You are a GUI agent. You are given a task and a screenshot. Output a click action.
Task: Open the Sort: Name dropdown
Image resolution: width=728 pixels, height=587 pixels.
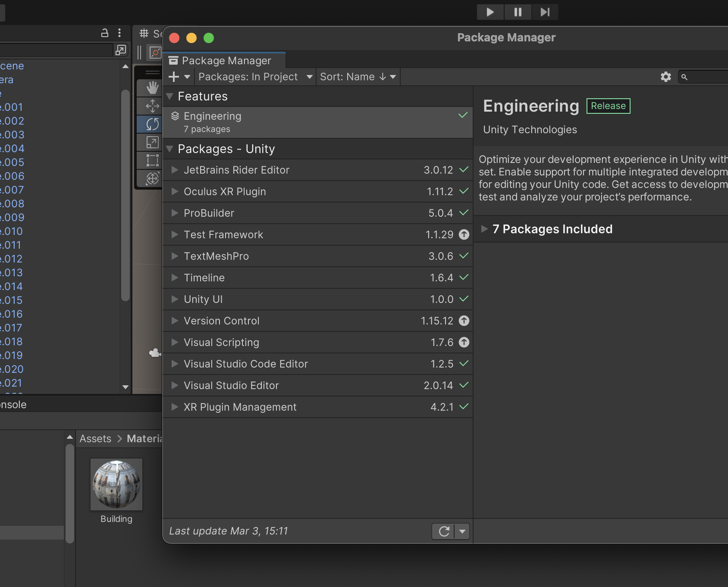tap(358, 77)
